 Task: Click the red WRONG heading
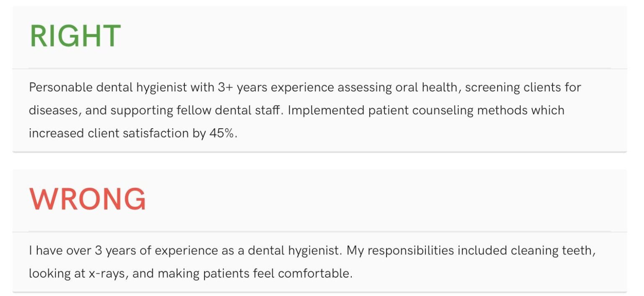(88, 199)
